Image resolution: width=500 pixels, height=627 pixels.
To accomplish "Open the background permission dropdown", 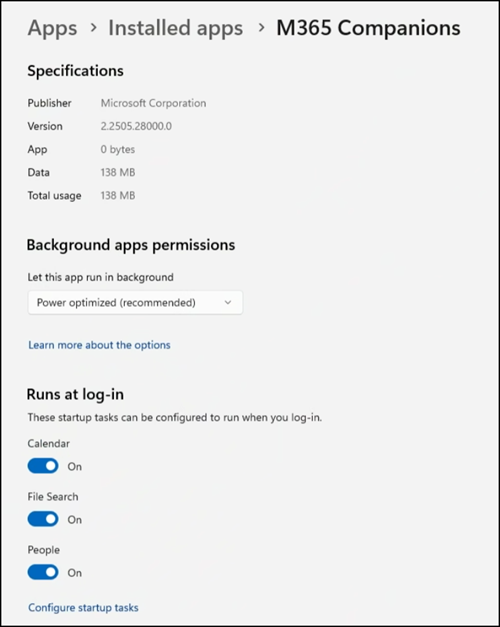I will click(x=135, y=303).
